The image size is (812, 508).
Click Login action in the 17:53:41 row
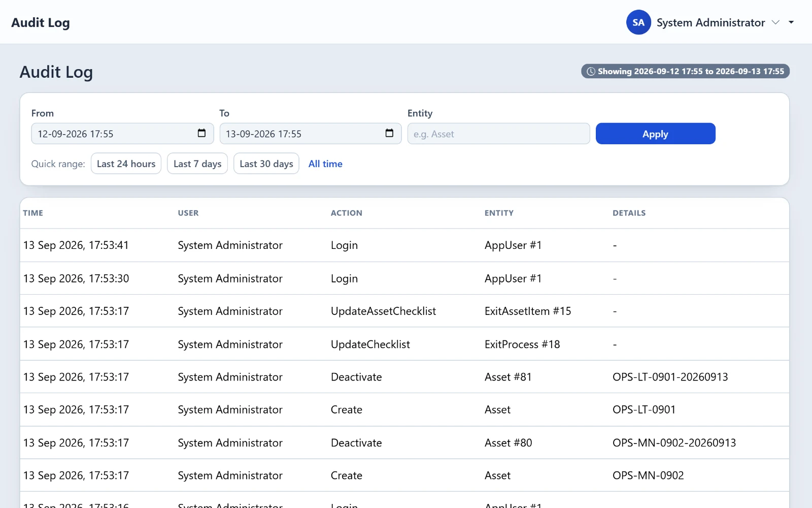click(x=344, y=245)
